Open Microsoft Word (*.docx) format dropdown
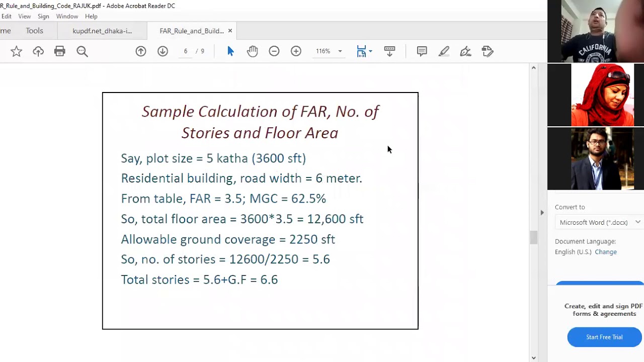 click(x=599, y=222)
